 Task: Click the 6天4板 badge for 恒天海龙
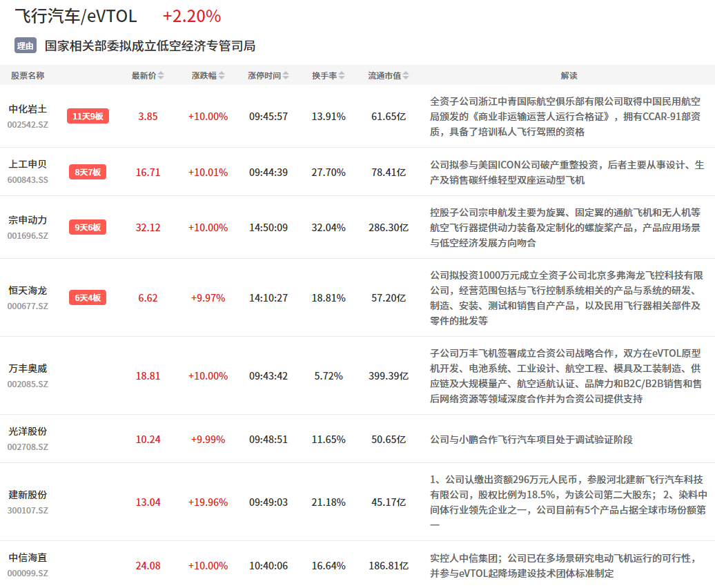(x=88, y=297)
